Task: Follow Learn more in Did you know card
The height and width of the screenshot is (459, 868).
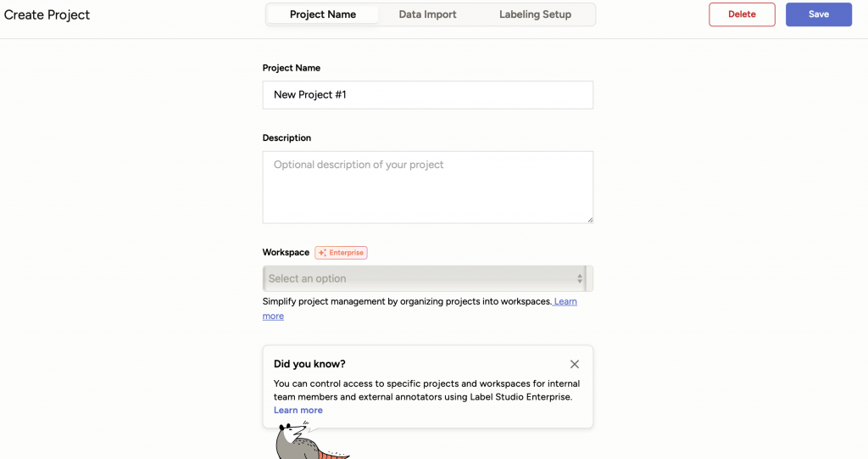Action: pos(298,411)
